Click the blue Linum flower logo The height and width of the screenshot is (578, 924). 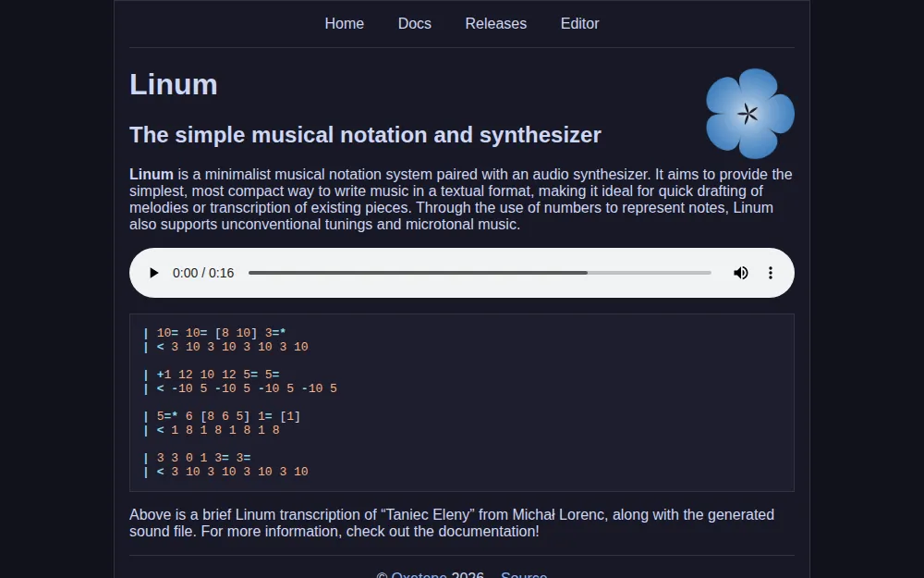click(750, 114)
